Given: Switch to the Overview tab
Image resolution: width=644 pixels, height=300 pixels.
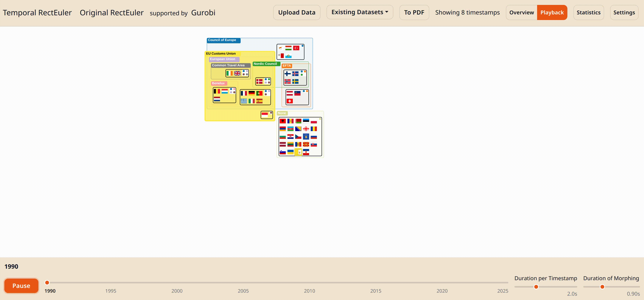Looking at the screenshot, I should (x=521, y=12).
